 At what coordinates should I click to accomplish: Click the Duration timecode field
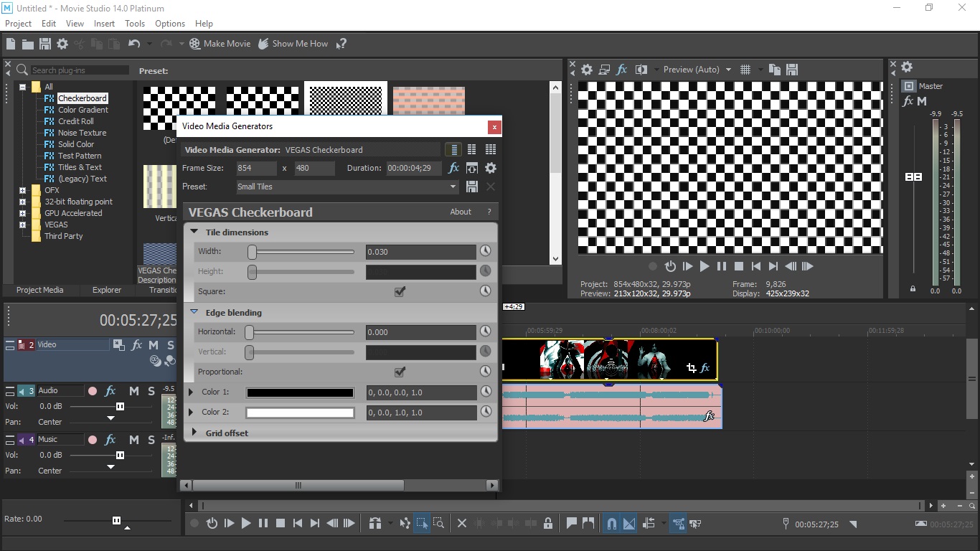[x=414, y=168]
